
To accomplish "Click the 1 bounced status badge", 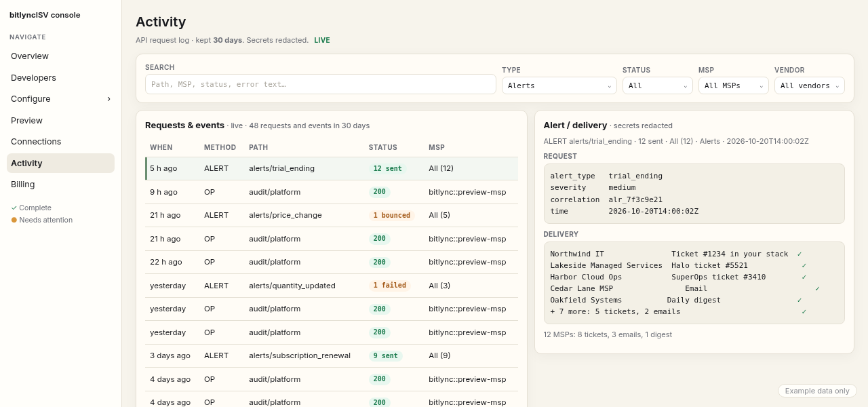I will 392,215.
